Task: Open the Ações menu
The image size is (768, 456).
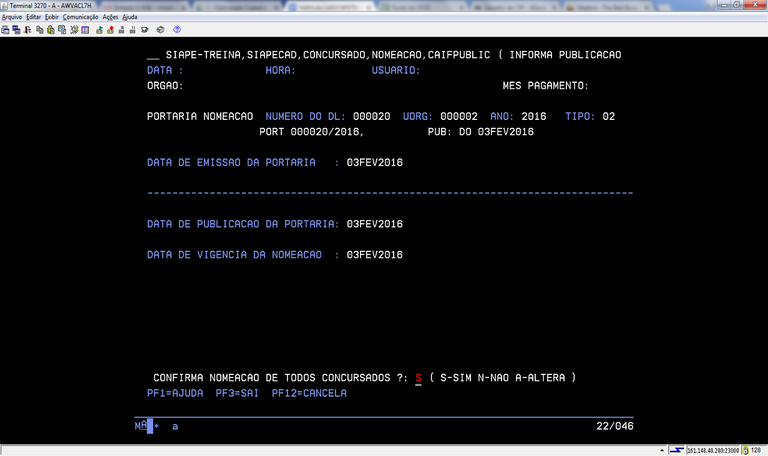Action: (x=110, y=17)
